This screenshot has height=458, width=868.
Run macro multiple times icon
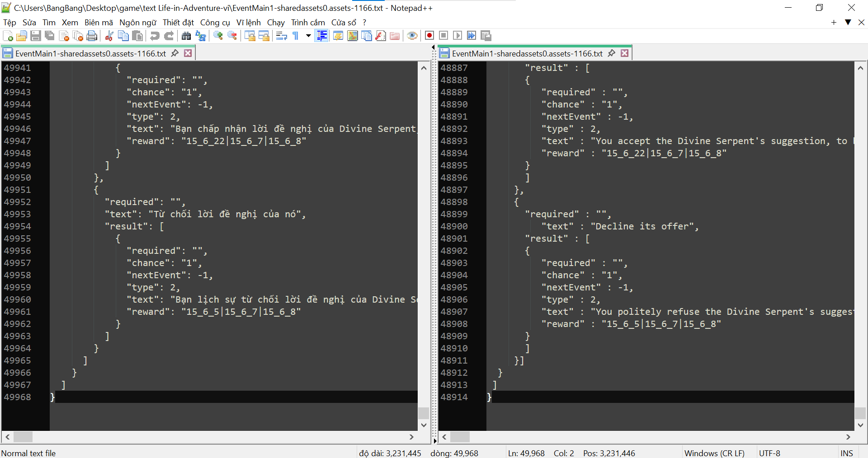pyautogui.click(x=472, y=36)
